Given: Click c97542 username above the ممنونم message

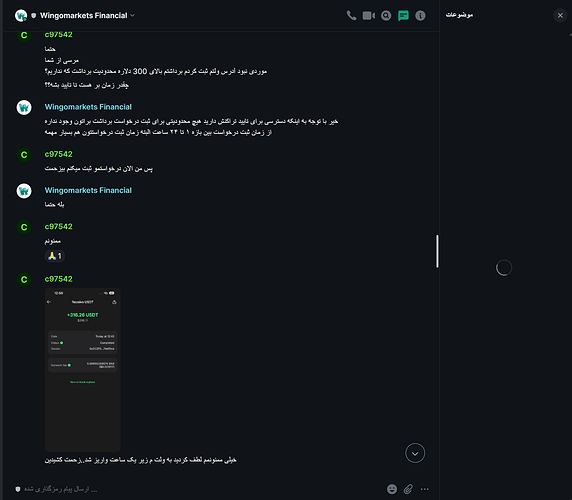Looking at the screenshot, I should 58,226.
